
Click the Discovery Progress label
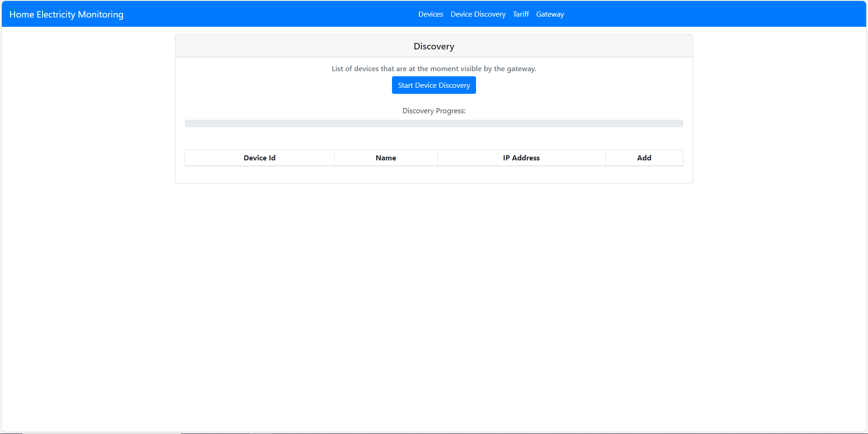click(x=434, y=110)
